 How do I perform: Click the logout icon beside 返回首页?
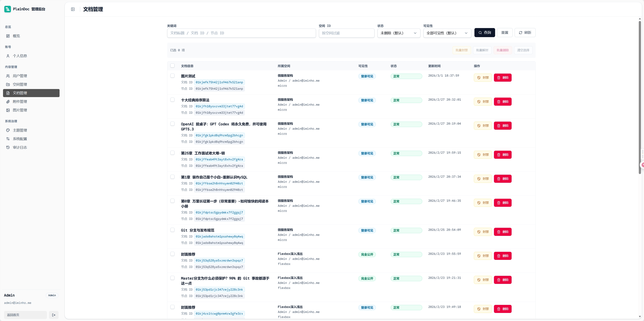(x=54, y=315)
